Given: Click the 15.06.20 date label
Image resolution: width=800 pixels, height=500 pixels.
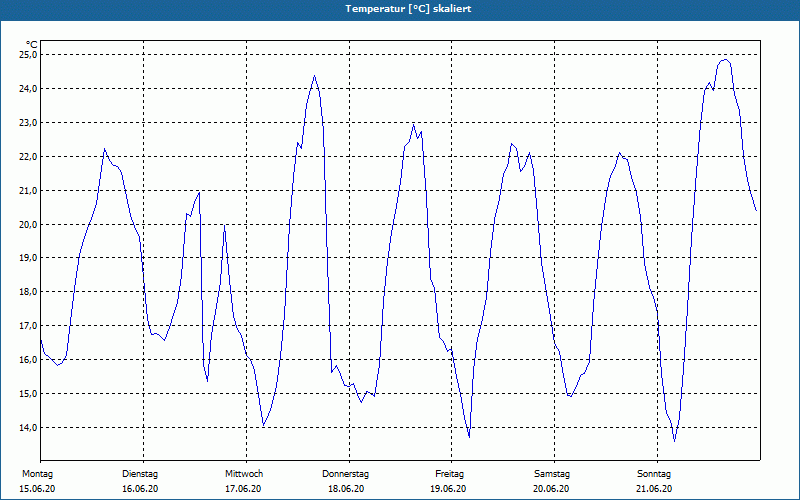Looking at the screenshot, I should tap(37, 489).
